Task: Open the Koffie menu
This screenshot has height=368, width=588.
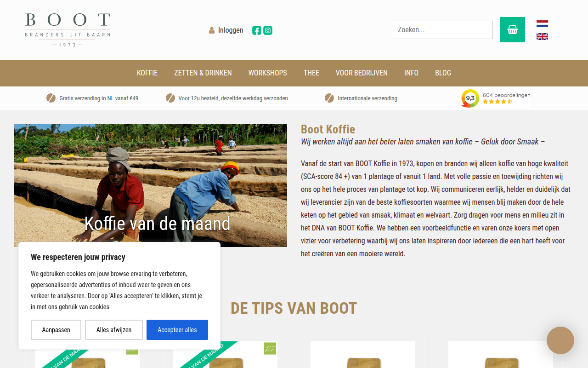Action: pos(147,73)
